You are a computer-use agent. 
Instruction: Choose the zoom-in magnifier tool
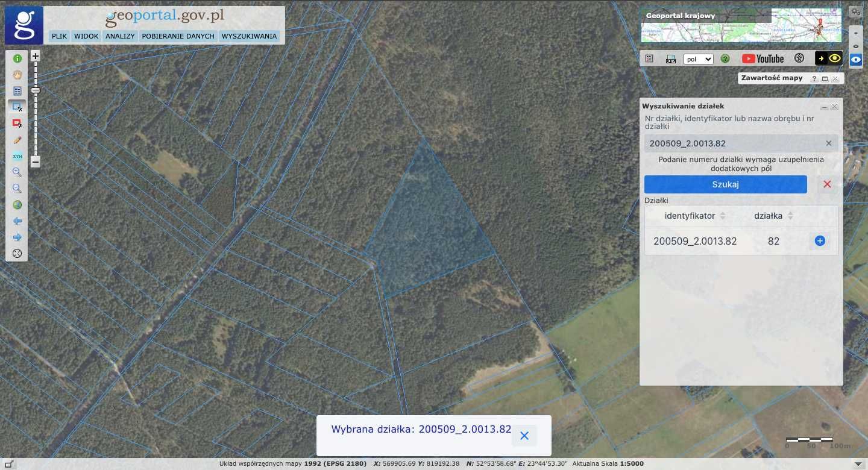click(x=17, y=172)
